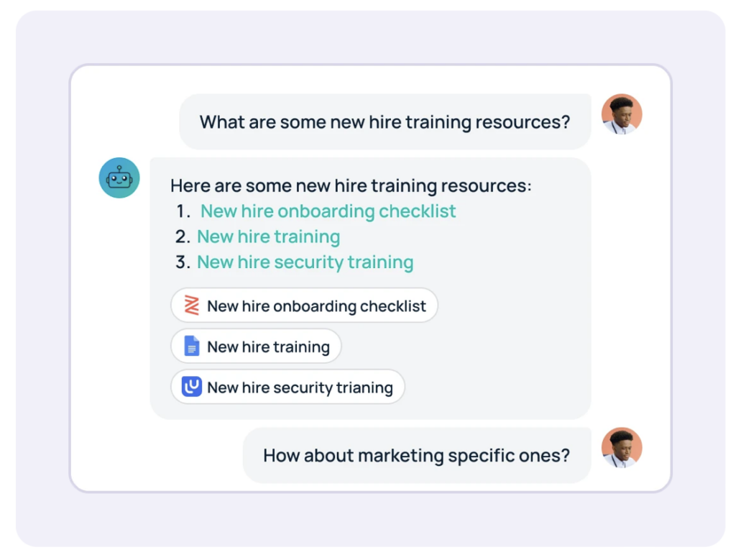The height and width of the screenshot is (560, 736).
Task: Click the "Here are some new hire training resources" text
Action: point(349,185)
